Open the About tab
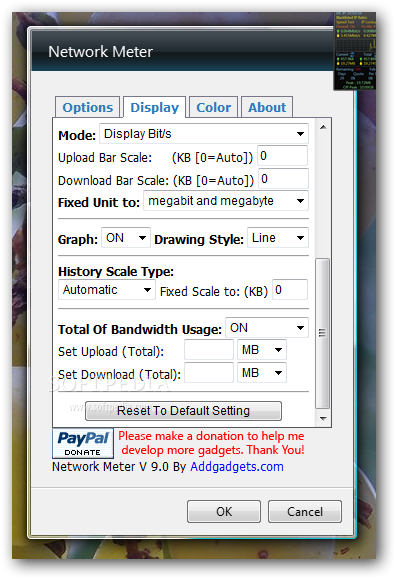The height and width of the screenshot is (579, 396). tap(267, 107)
